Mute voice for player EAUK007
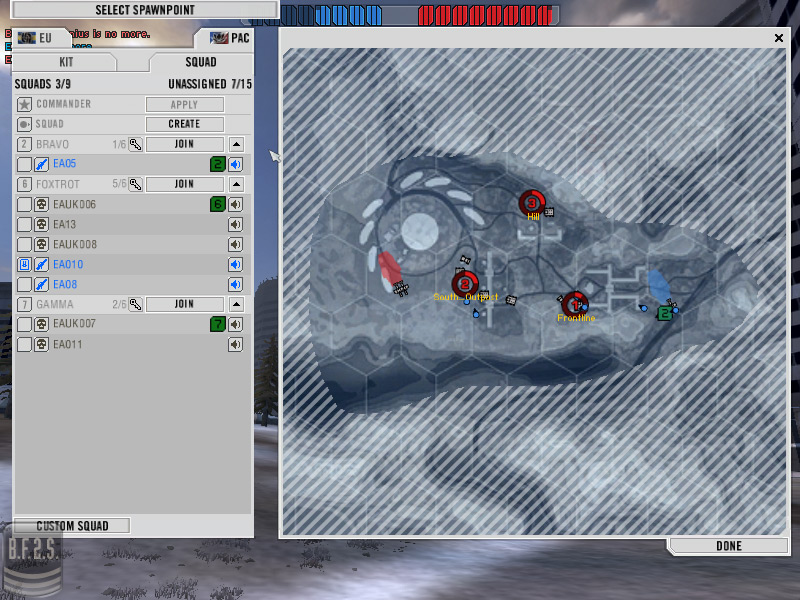The height and width of the screenshot is (600, 800). [235, 324]
